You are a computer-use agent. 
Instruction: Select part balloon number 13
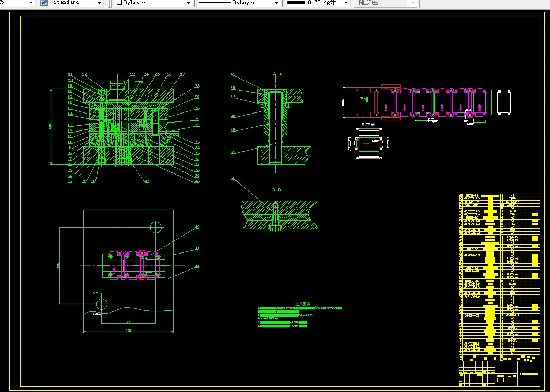(70, 125)
